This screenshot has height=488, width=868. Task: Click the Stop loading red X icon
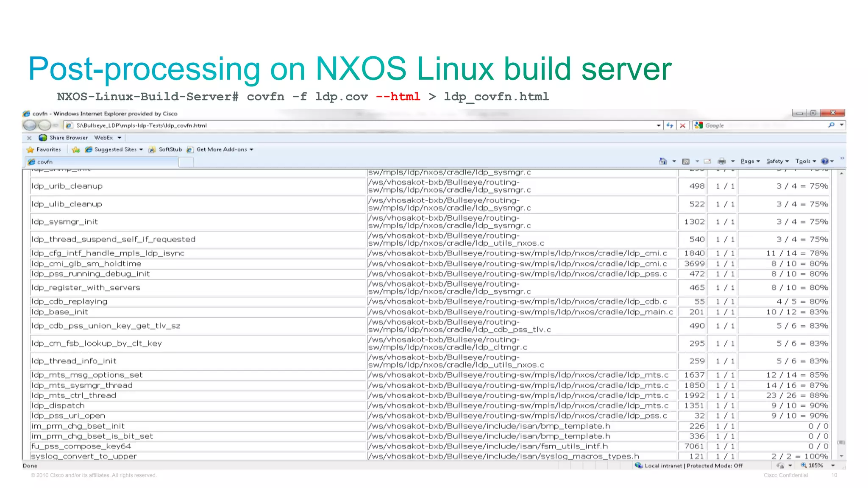682,125
